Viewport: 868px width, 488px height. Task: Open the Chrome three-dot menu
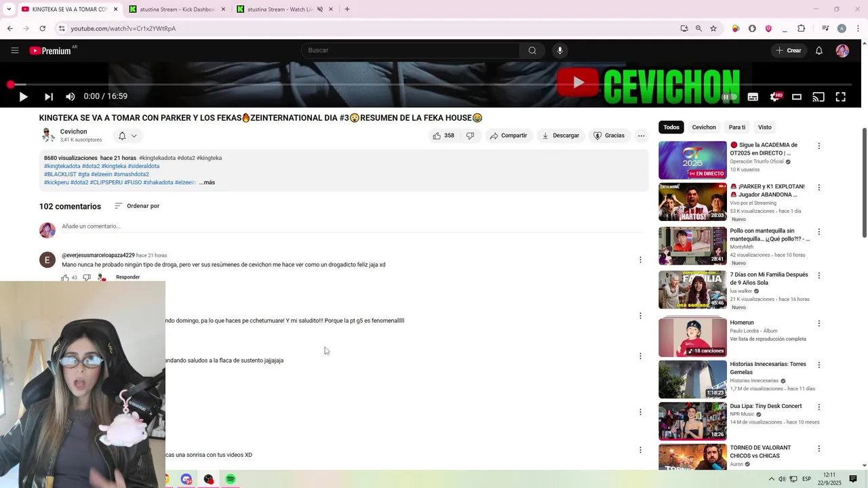859,28
